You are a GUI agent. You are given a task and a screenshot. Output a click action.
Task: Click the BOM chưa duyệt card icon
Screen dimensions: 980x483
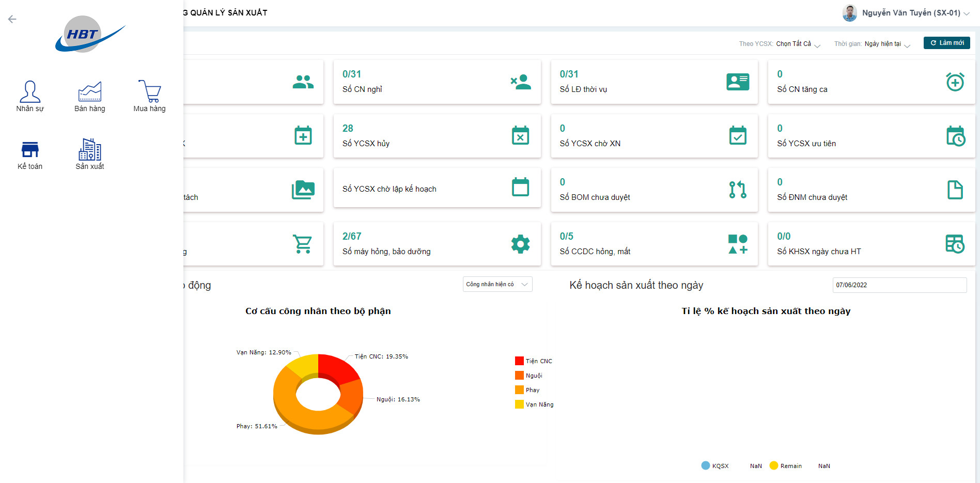[x=738, y=190]
